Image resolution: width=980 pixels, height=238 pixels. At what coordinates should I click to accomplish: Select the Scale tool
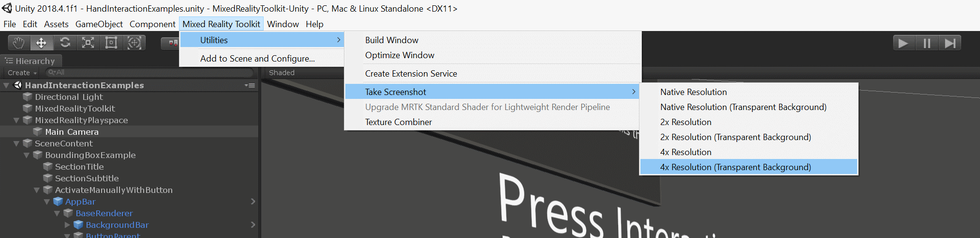(88, 43)
